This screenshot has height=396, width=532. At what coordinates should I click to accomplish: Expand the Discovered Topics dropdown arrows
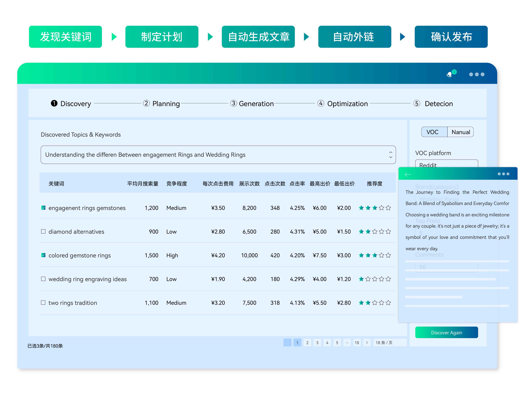pos(391,155)
